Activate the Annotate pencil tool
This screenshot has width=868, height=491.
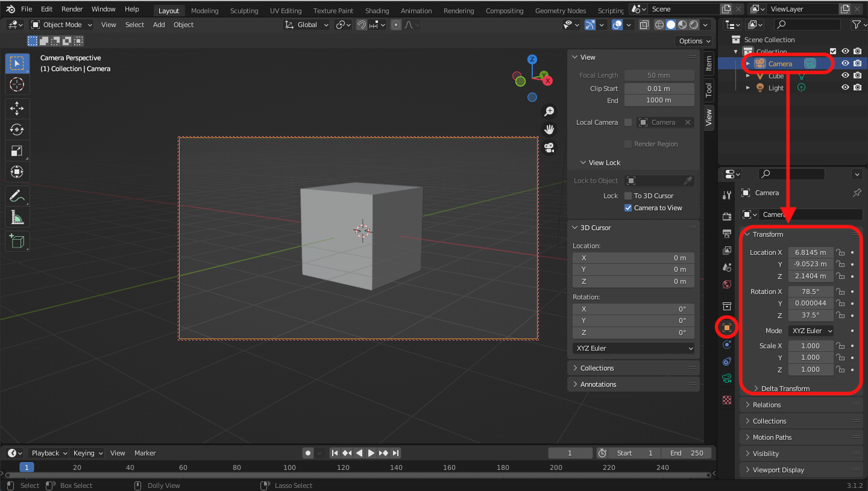(x=17, y=196)
